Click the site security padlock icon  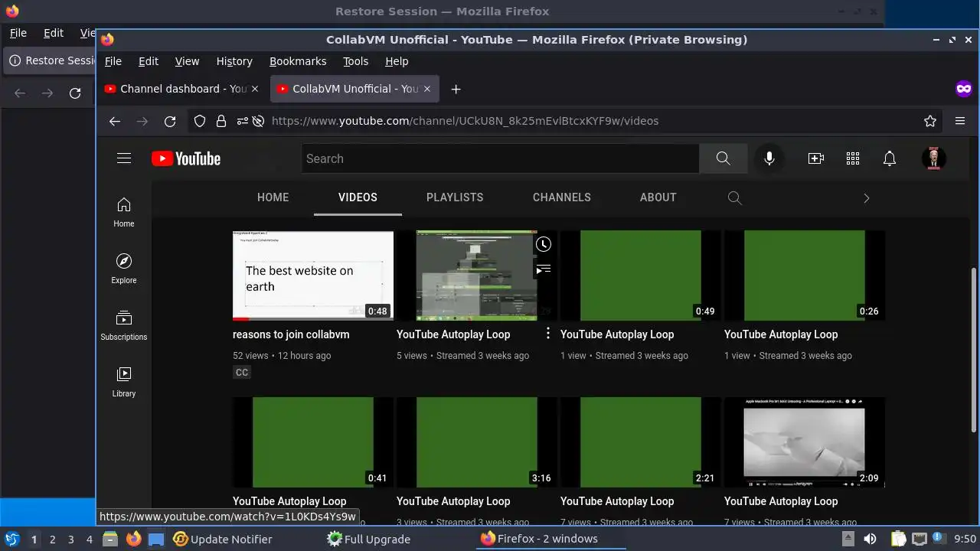point(221,121)
